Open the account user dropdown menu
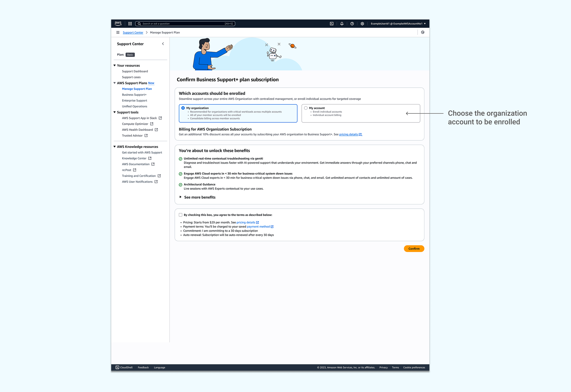 pos(398,24)
